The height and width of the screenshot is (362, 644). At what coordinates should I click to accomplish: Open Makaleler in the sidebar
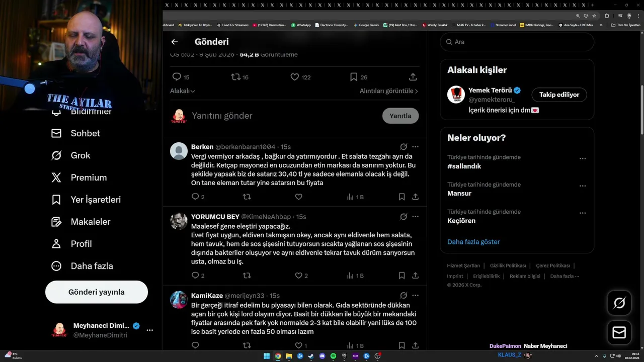point(80,222)
